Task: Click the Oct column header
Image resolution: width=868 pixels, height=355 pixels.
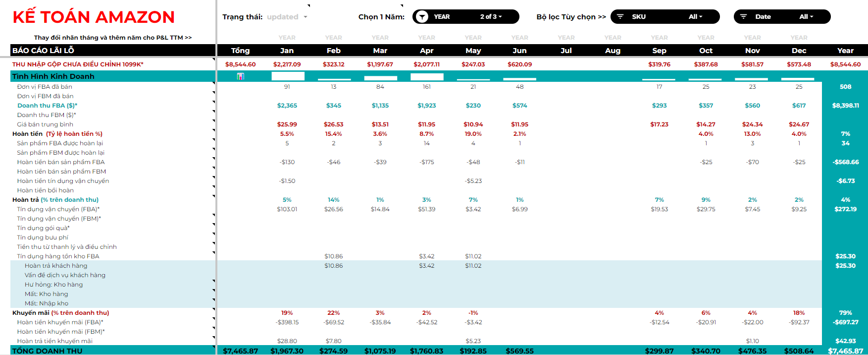Action: click(706, 51)
